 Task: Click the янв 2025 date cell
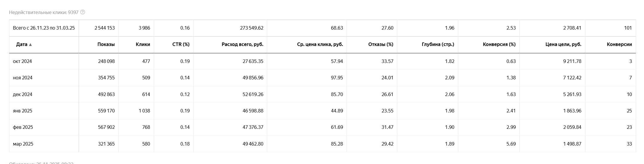pyautogui.click(x=23, y=111)
